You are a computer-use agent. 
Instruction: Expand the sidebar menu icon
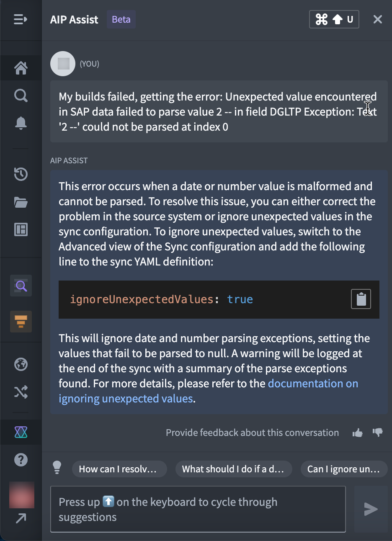21,19
